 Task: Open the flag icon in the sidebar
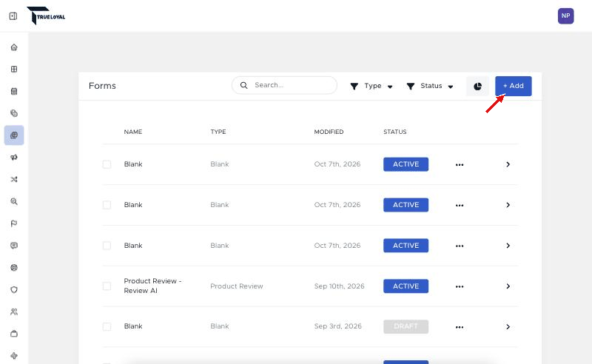14,223
